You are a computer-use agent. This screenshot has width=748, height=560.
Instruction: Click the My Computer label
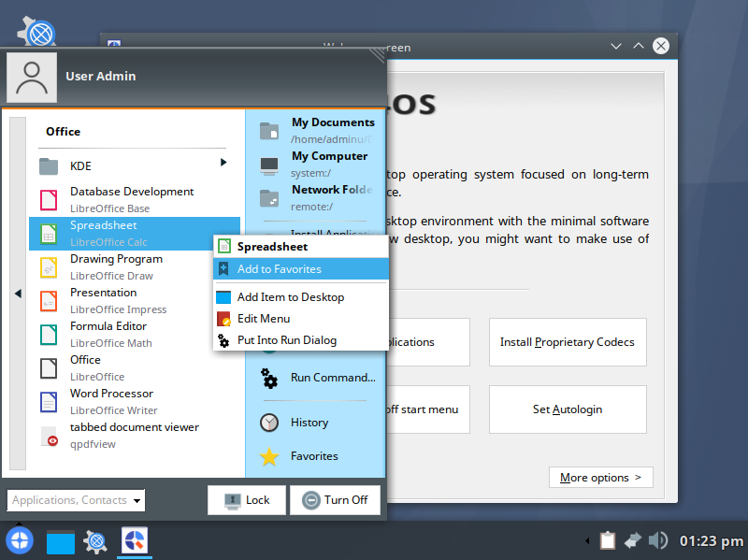click(330, 156)
